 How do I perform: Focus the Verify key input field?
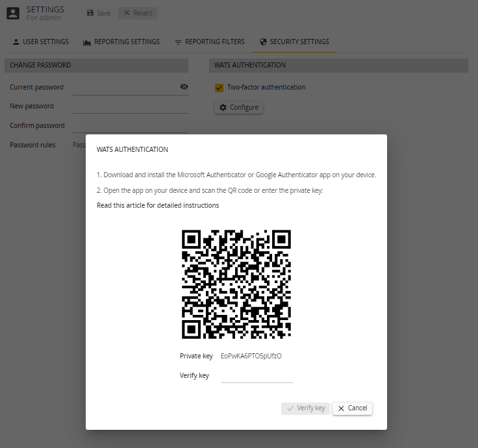pos(257,376)
